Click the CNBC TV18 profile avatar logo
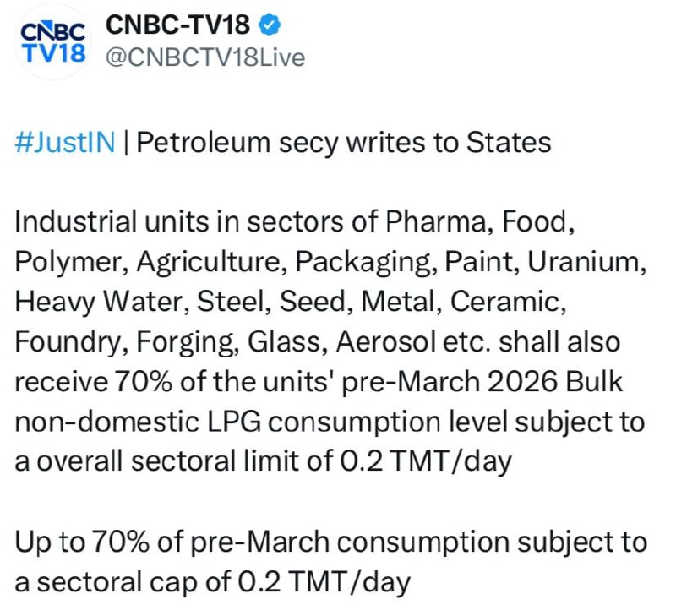 (x=52, y=43)
